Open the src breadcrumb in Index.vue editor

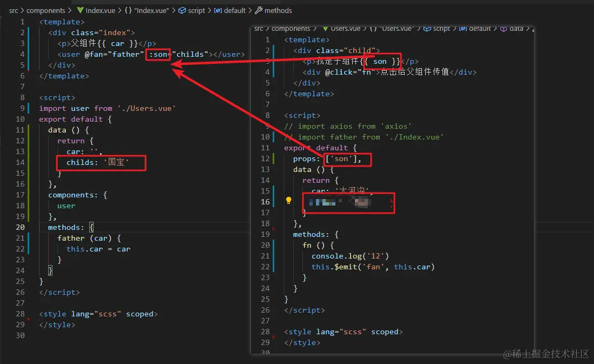(x=14, y=11)
